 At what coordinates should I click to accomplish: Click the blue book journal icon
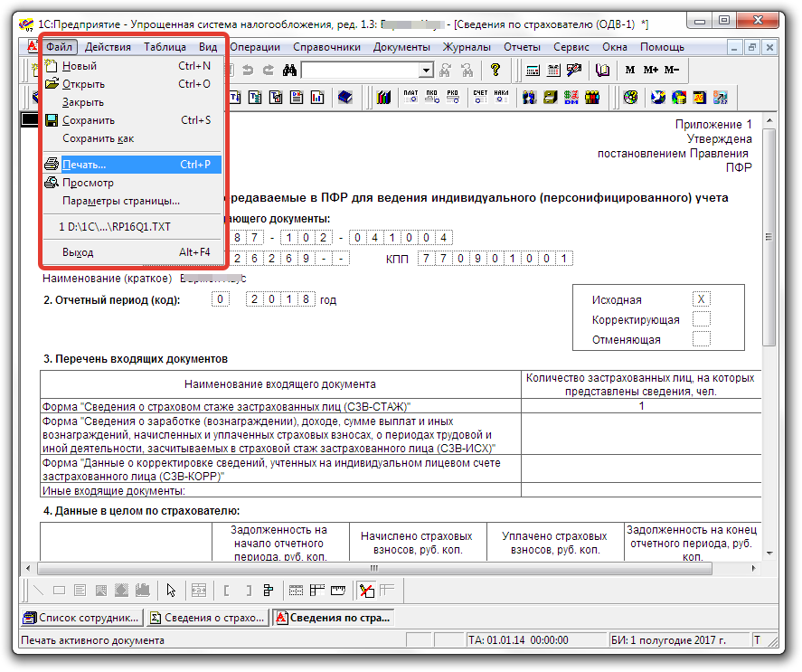tap(345, 98)
